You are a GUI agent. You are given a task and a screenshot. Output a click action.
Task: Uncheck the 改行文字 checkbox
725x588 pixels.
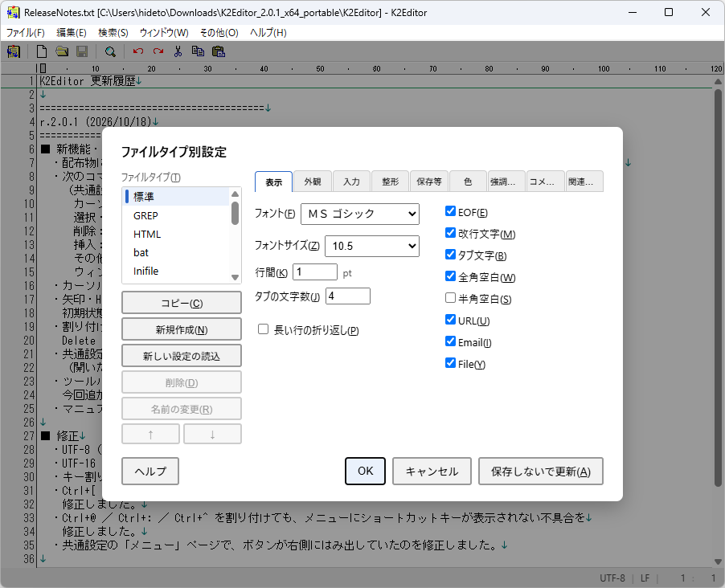coord(450,233)
